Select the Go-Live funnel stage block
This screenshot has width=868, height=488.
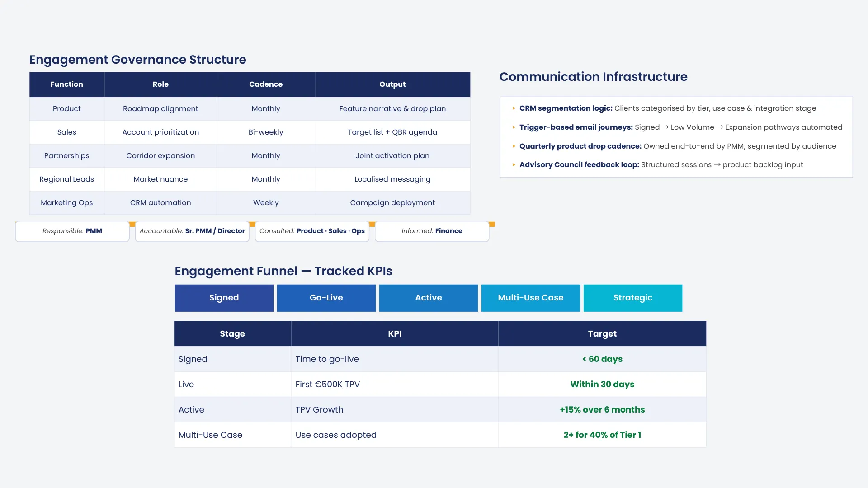326,298
